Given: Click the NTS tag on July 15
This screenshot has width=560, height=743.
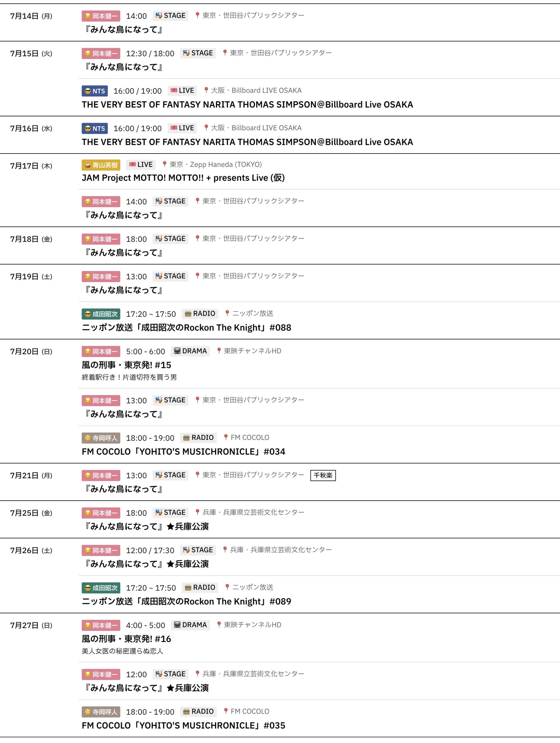Looking at the screenshot, I should click(95, 91).
